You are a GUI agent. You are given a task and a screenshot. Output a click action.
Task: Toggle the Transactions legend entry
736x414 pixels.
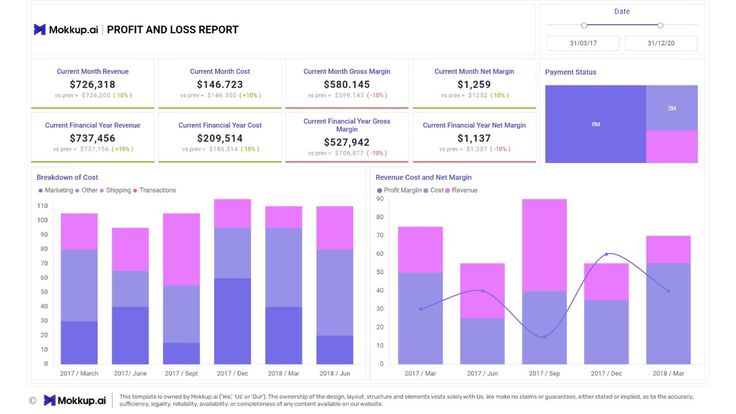154,190
